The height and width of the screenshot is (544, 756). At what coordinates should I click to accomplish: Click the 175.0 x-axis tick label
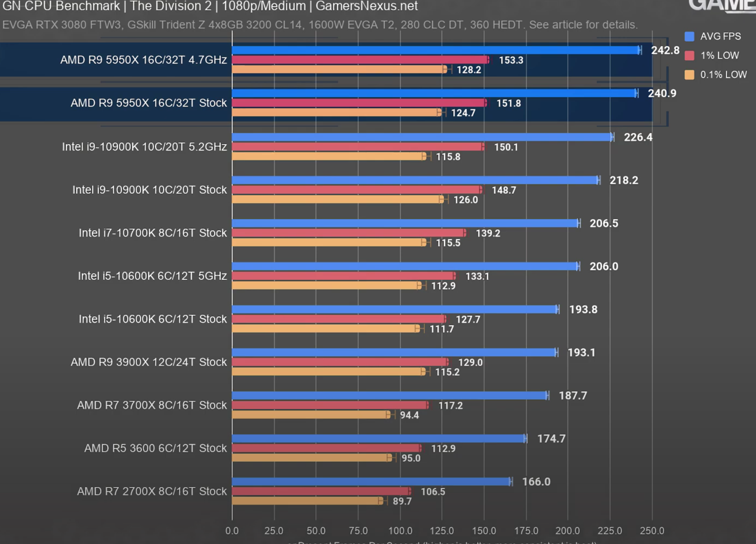[526, 531]
